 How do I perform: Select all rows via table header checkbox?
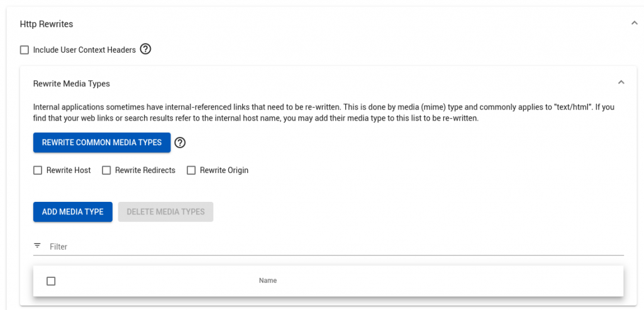click(51, 281)
